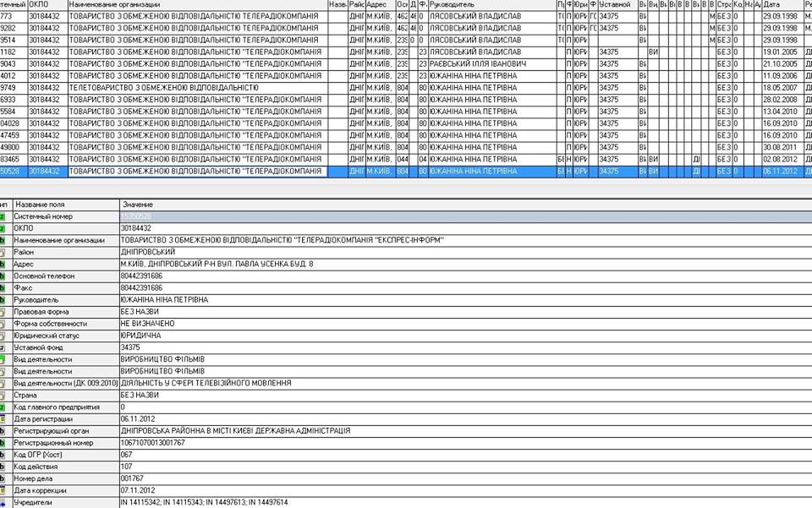Click the Системный номер value field

tap(465, 216)
